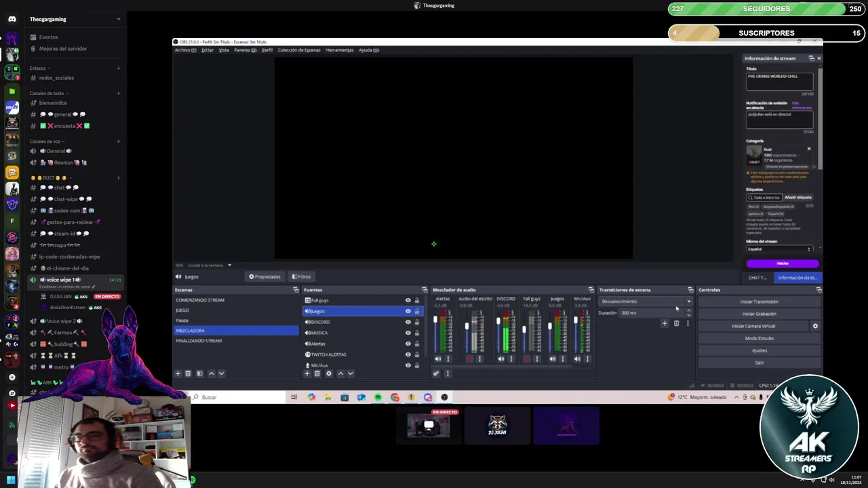Click the Iniciar Grabación button

coord(759,314)
